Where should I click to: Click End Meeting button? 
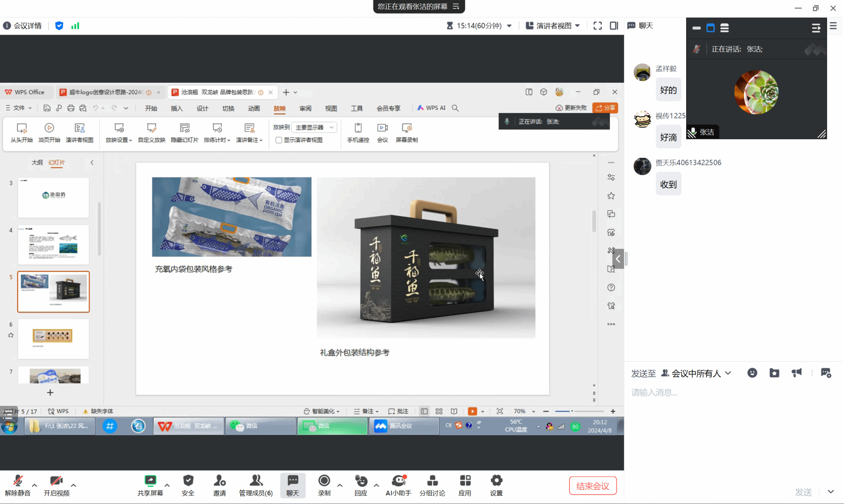(x=593, y=486)
